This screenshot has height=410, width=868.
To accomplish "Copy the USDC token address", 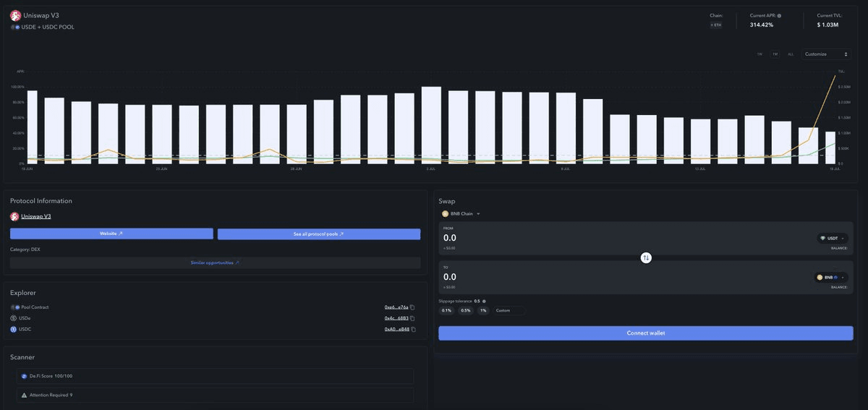I will tap(412, 329).
